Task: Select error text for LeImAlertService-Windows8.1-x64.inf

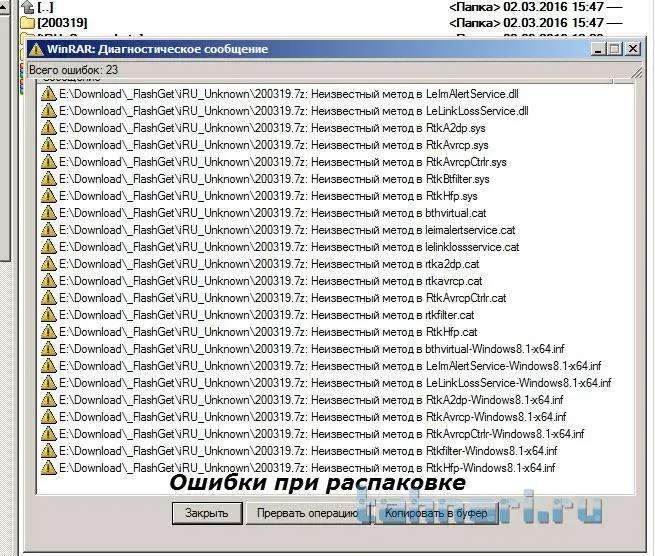Action: [330, 366]
